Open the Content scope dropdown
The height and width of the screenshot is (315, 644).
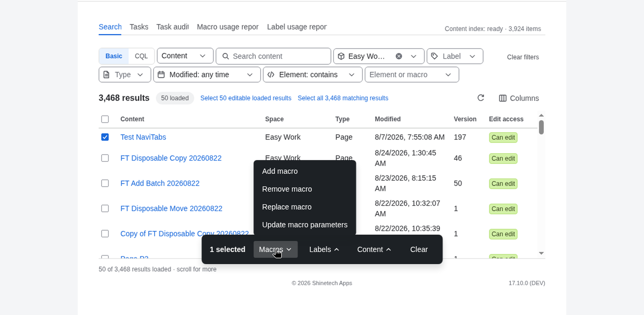[185, 56]
